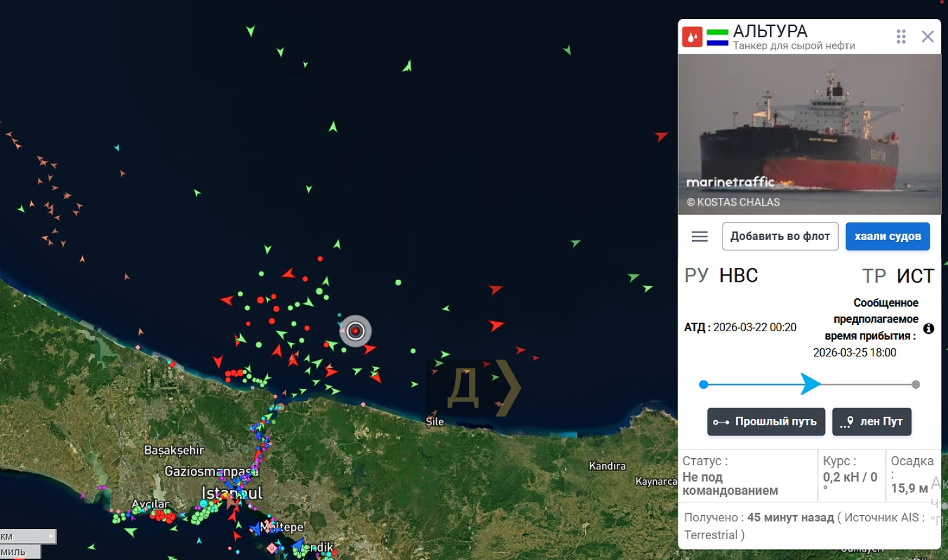The image size is (948, 560).
Task: Open the tanker photo by Kostas Chalas
Action: click(x=809, y=134)
